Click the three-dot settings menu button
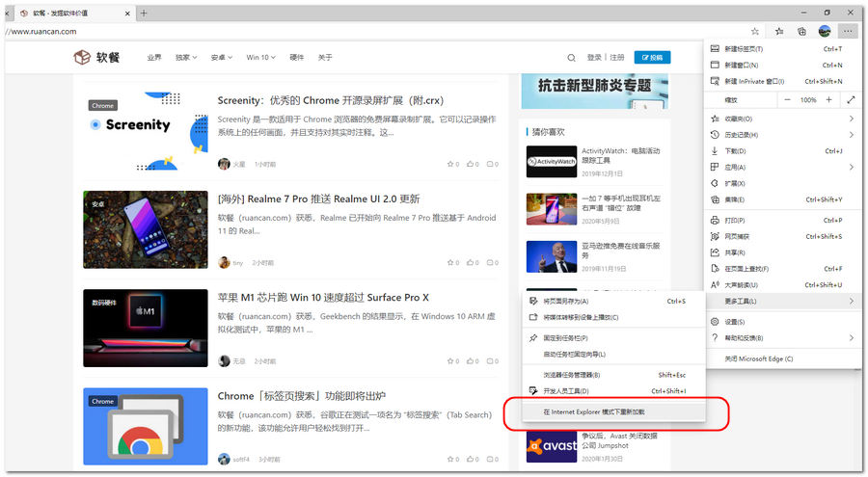Image resolution: width=868 pixels, height=477 pixels. [847, 31]
